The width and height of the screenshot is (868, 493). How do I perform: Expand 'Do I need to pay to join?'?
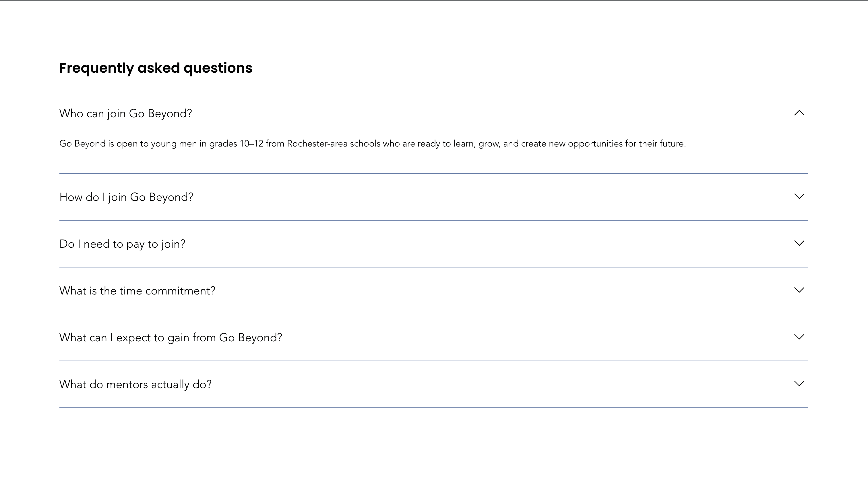[122, 244]
